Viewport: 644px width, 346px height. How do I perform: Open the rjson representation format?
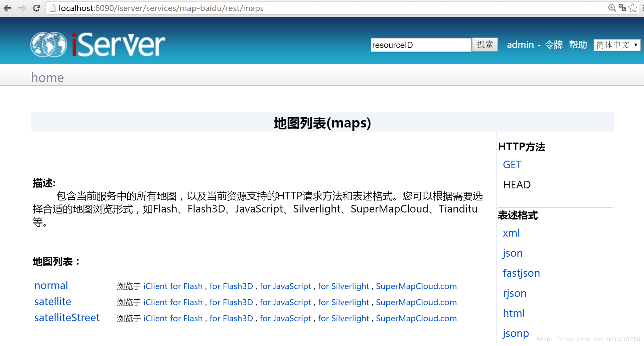(x=515, y=293)
